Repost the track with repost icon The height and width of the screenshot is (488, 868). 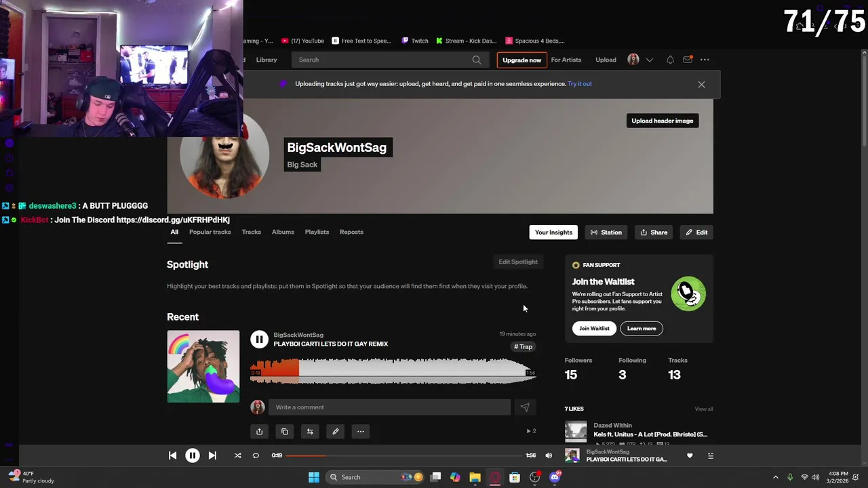click(x=310, y=431)
